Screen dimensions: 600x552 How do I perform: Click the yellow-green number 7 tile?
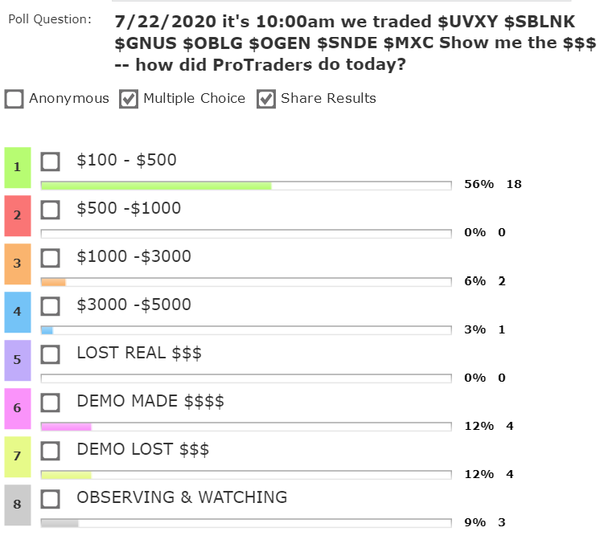pos(18,456)
